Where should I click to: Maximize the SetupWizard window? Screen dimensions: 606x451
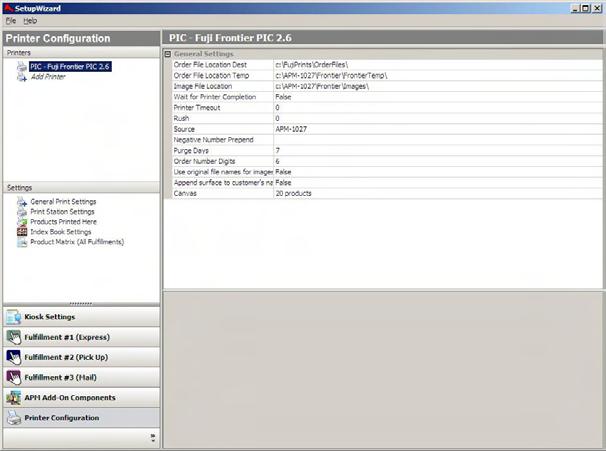[x=586, y=8]
